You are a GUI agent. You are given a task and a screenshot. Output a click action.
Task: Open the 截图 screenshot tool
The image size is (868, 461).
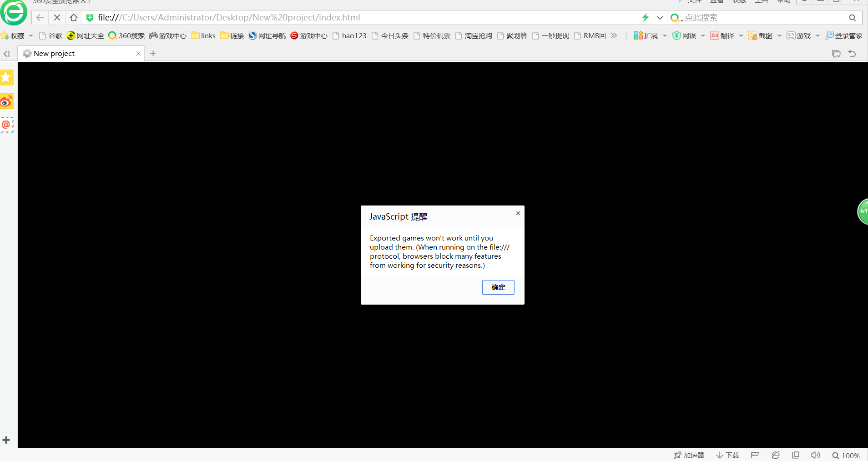760,35
